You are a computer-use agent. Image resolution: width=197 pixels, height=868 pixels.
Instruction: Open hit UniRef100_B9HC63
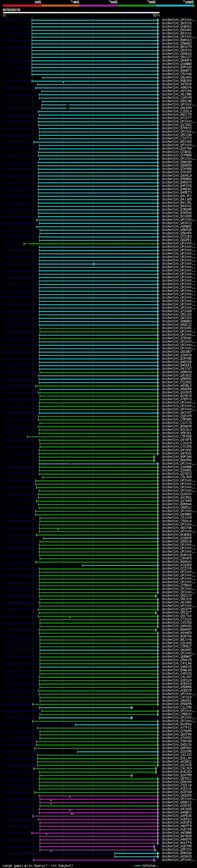[x=177, y=40]
